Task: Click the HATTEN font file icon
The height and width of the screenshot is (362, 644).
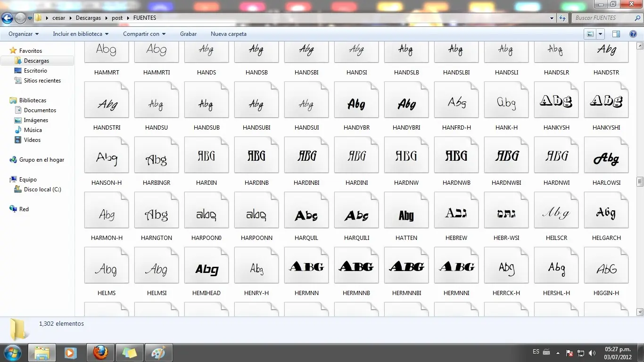Action: [x=406, y=211]
